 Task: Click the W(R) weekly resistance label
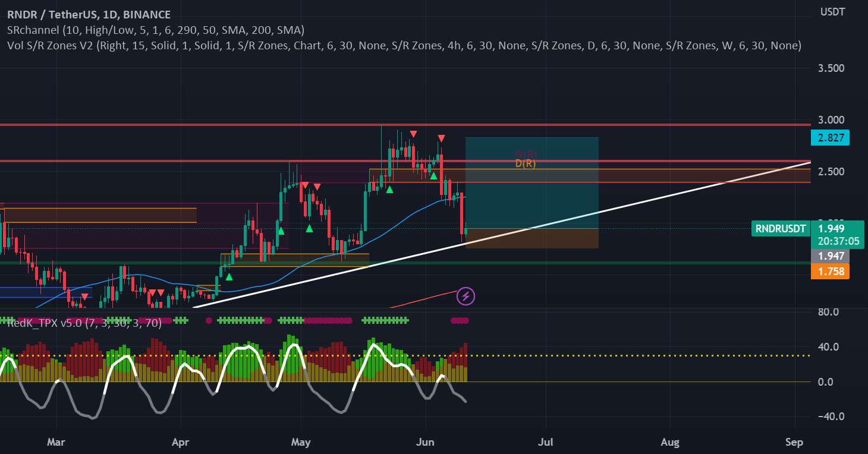pyautogui.click(x=526, y=155)
